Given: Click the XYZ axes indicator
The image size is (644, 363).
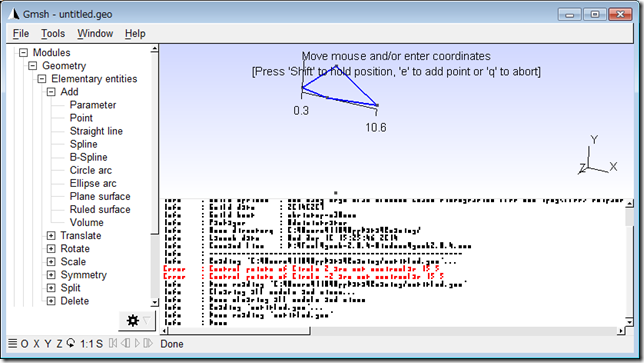Looking at the screenshot, I should [598, 156].
